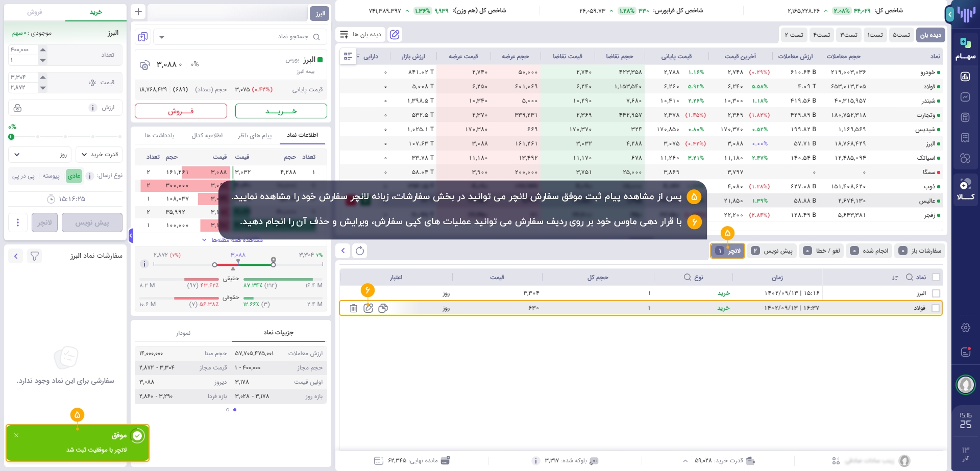Click the edit watchlist pencil icon

coord(395,35)
